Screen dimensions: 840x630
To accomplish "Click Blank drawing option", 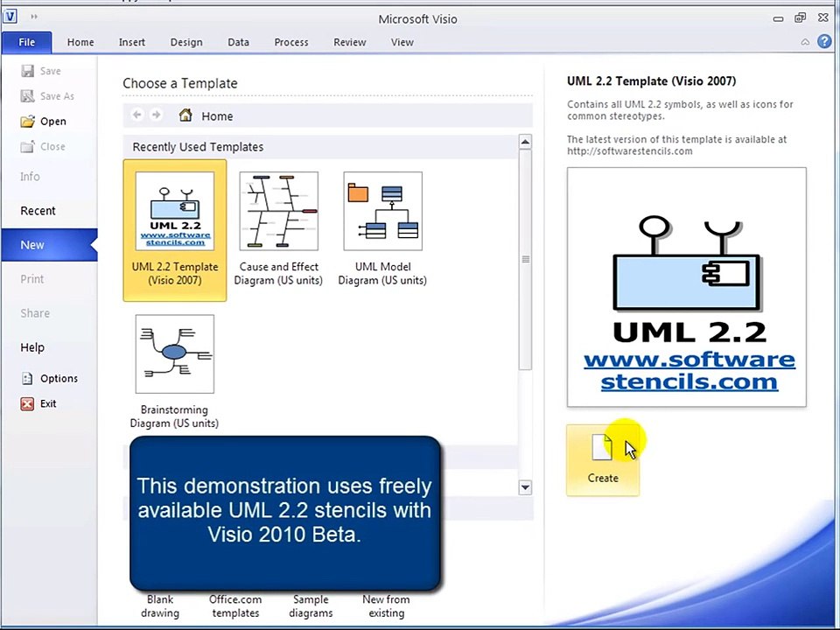I will (x=160, y=606).
